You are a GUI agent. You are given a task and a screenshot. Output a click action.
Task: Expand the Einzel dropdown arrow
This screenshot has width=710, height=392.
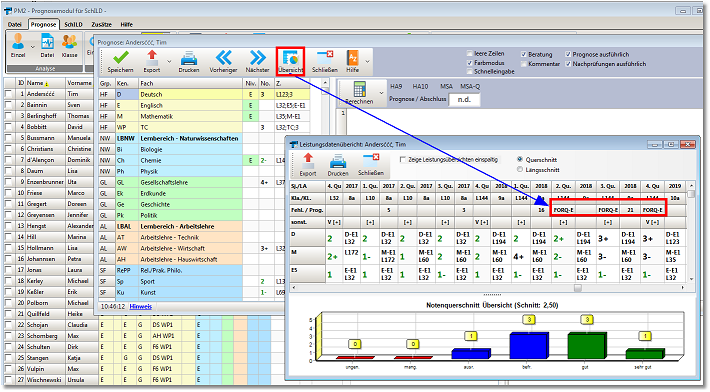coord(32,47)
